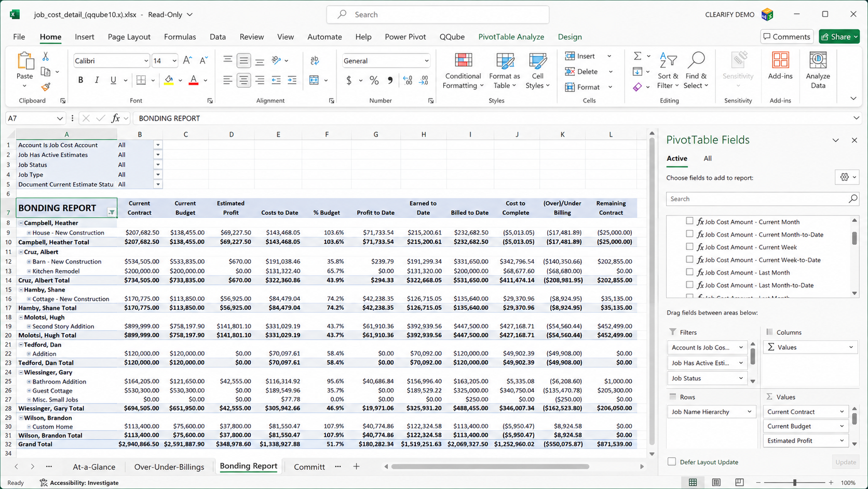Open the Job Name Hierarchy field dropdown
868x489 pixels.
click(749, 412)
